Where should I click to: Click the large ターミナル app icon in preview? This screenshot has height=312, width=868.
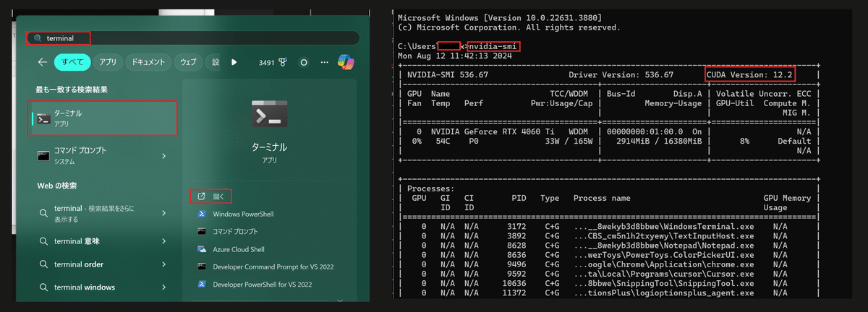coord(269,115)
